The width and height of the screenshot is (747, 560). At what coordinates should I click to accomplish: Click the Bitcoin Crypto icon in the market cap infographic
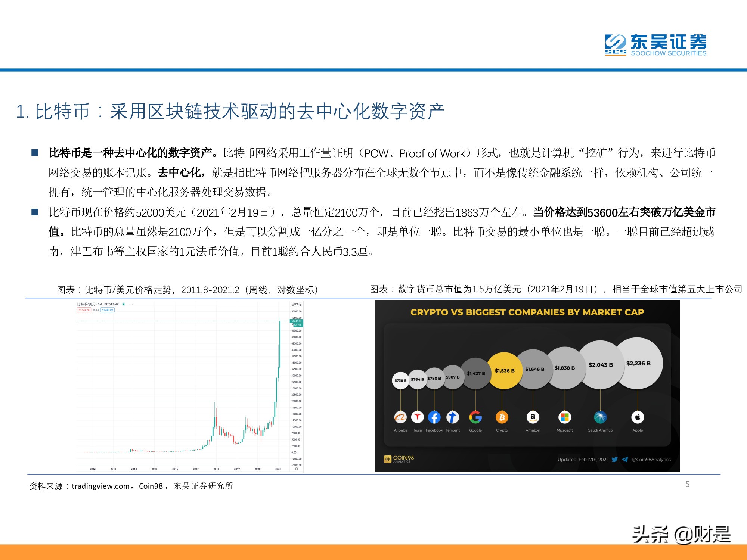pos(503,417)
